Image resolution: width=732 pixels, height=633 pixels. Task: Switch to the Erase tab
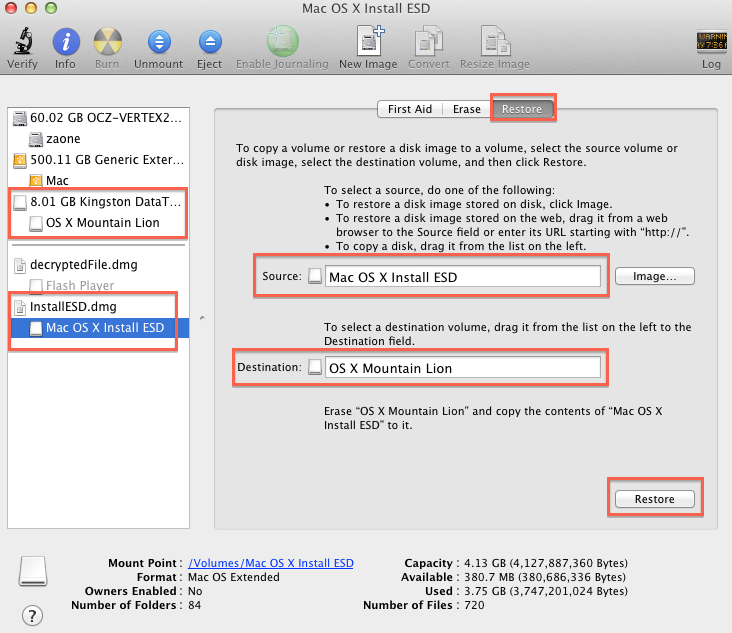pos(466,109)
